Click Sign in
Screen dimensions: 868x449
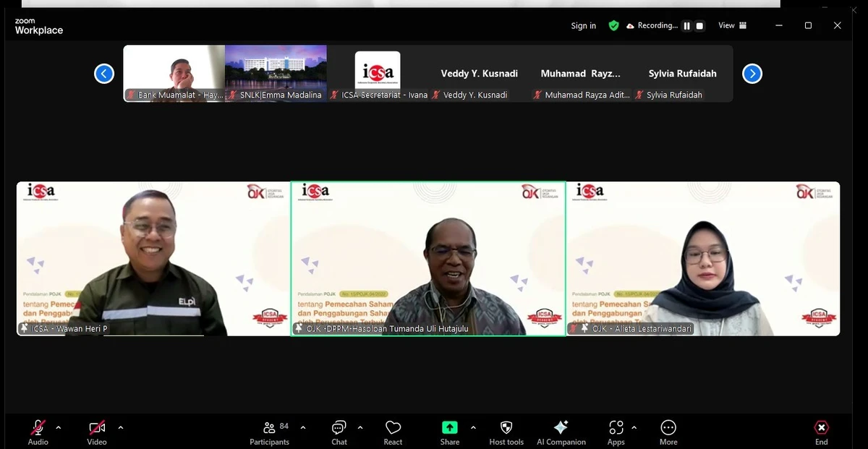tap(583, 25)
